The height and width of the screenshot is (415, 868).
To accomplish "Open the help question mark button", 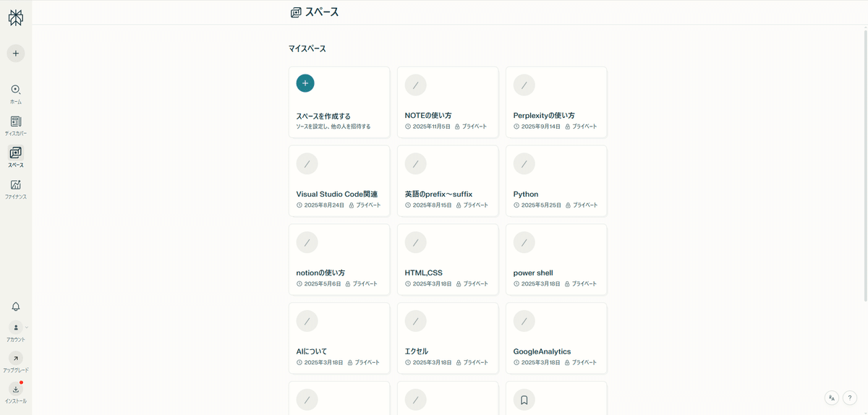I will pyautogui.click(x=851, y=398).
